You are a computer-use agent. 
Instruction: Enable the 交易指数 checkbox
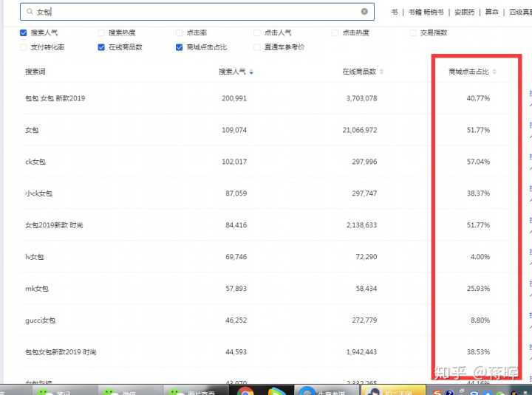tap(412, 33)
